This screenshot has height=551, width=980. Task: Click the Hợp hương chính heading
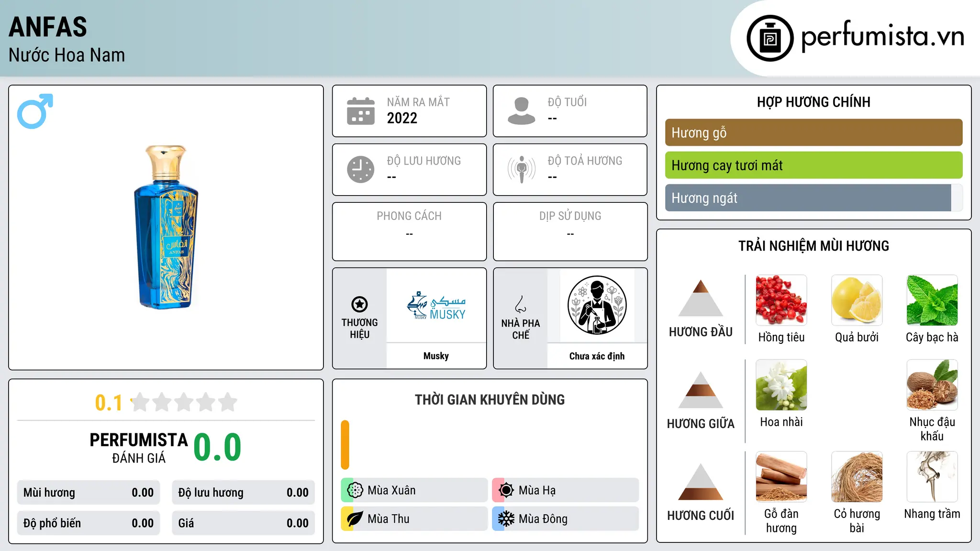[x=813, y=102]
